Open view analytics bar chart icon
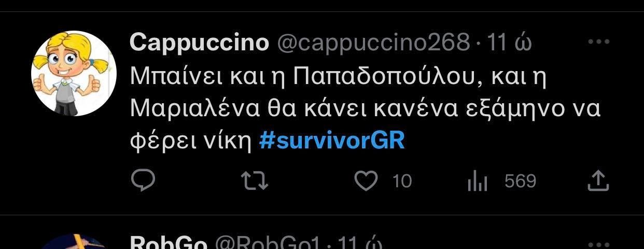Viewport: 644px width, 249px height. 478,182
